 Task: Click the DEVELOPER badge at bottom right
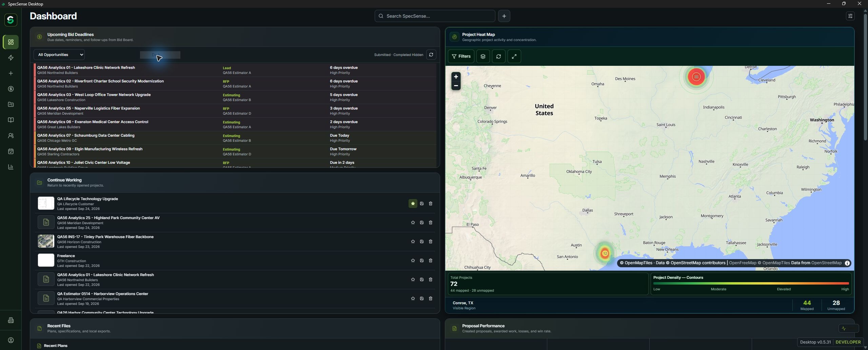tap(848, 342)
